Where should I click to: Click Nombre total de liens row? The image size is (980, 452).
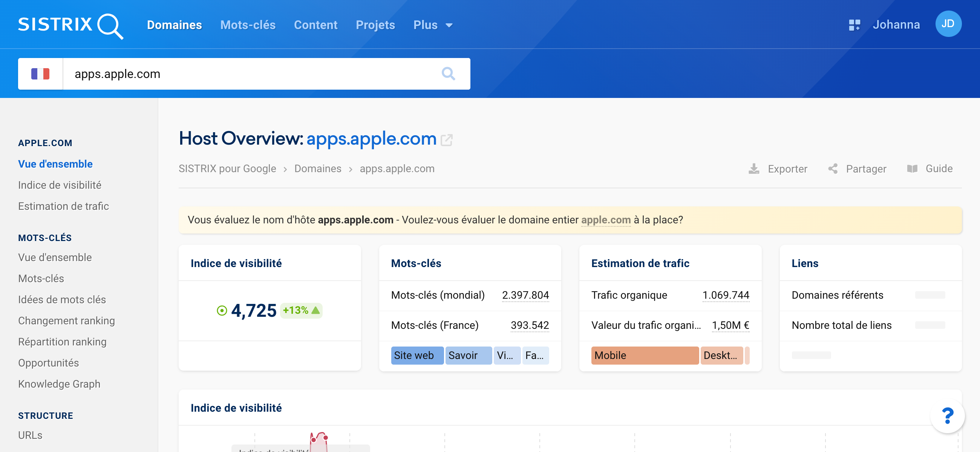[870, 325]
